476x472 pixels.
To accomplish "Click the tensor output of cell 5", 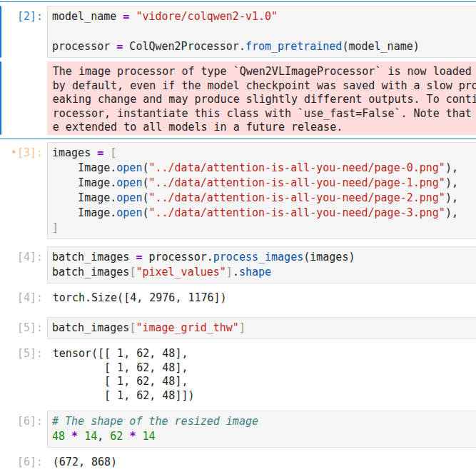I will point(123,374).
